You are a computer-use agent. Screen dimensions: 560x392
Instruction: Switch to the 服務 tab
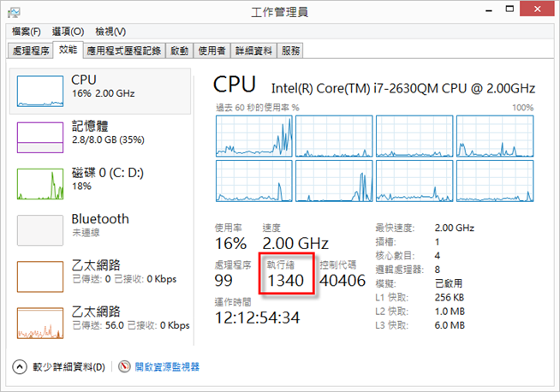pos(290,50)
